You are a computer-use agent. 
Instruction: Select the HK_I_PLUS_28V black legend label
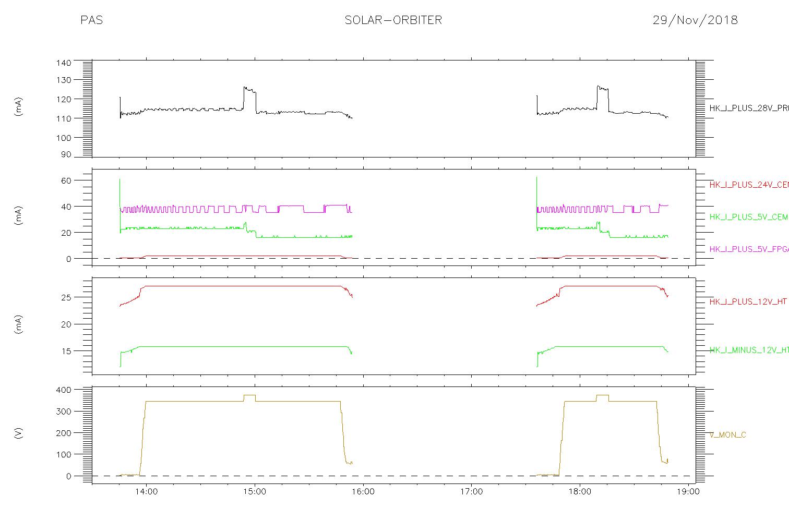749,108
